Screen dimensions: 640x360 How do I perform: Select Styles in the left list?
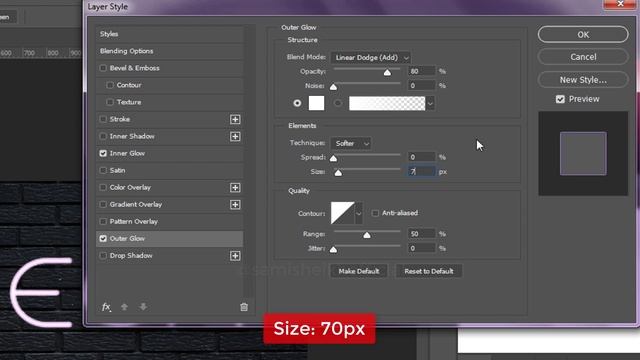169,34
